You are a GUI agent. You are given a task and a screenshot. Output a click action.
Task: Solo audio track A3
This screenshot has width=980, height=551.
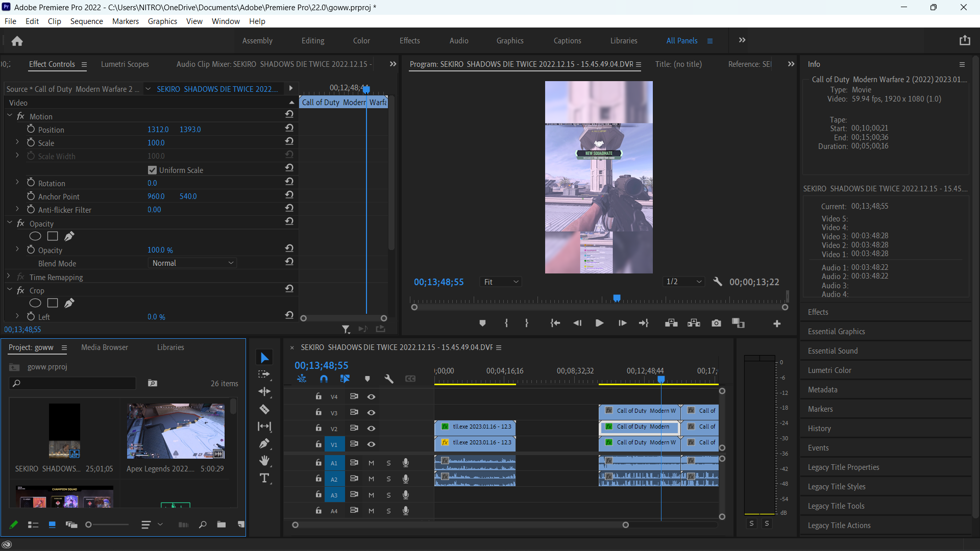388,495
